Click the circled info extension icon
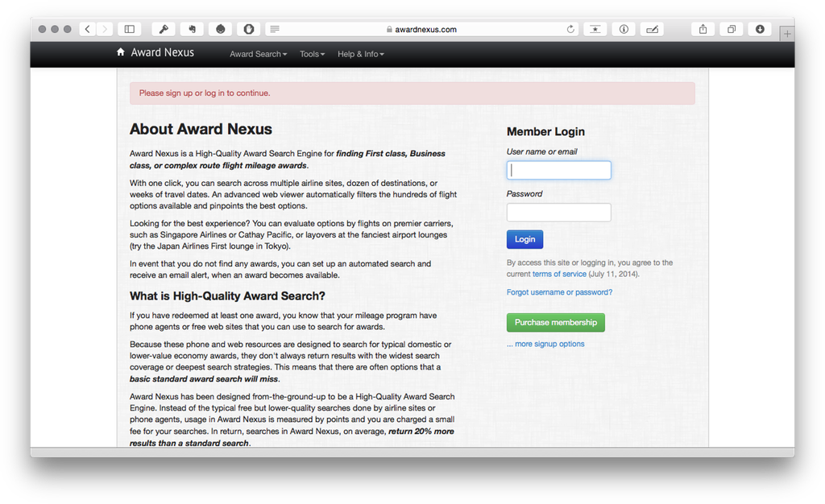 point(624,30)
